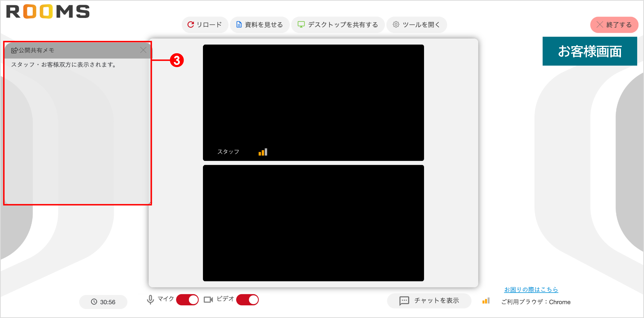
Task: Select the document icon on 資料を見せる
Action: point(239,25)
